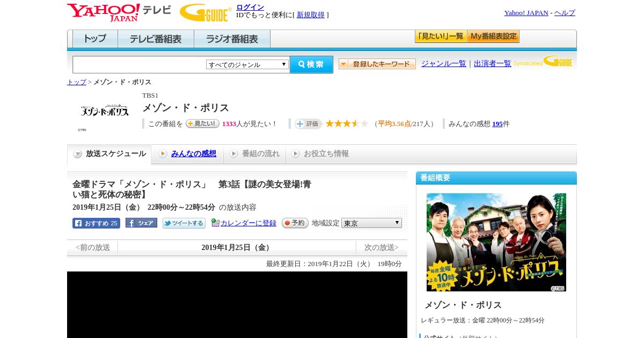Click the Syndicated G-GUIDE logo
This screenshot has width=644, height=338.
pyautogui.click(x=543, y=62)
